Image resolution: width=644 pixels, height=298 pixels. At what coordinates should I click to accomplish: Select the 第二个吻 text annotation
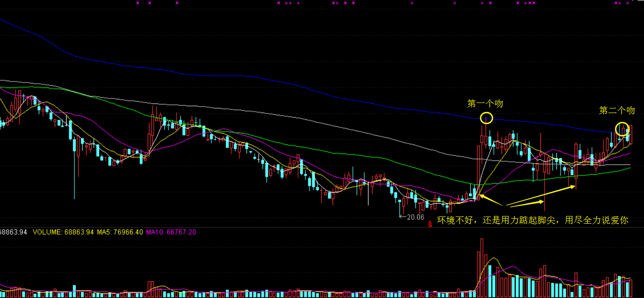[617, 110]
